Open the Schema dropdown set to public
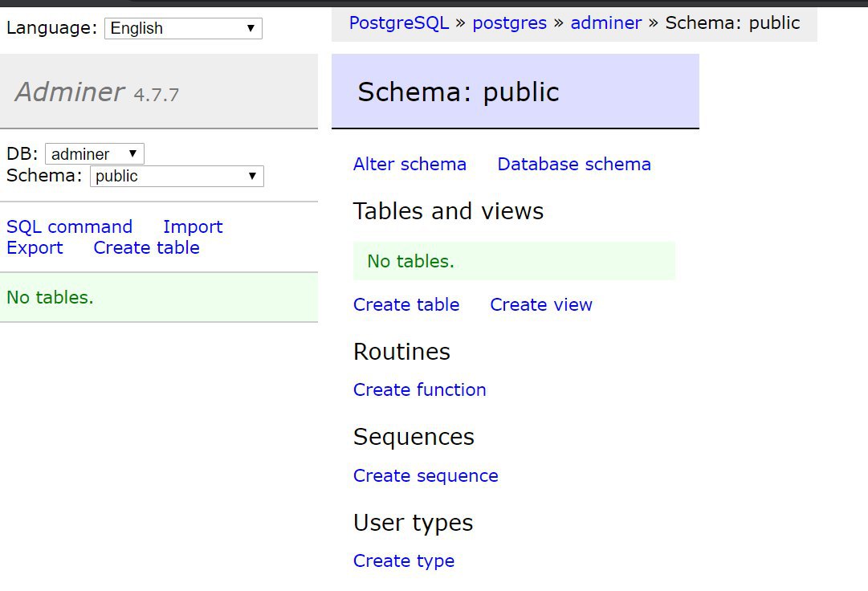 pyautogui.click(x=177, y=176)
